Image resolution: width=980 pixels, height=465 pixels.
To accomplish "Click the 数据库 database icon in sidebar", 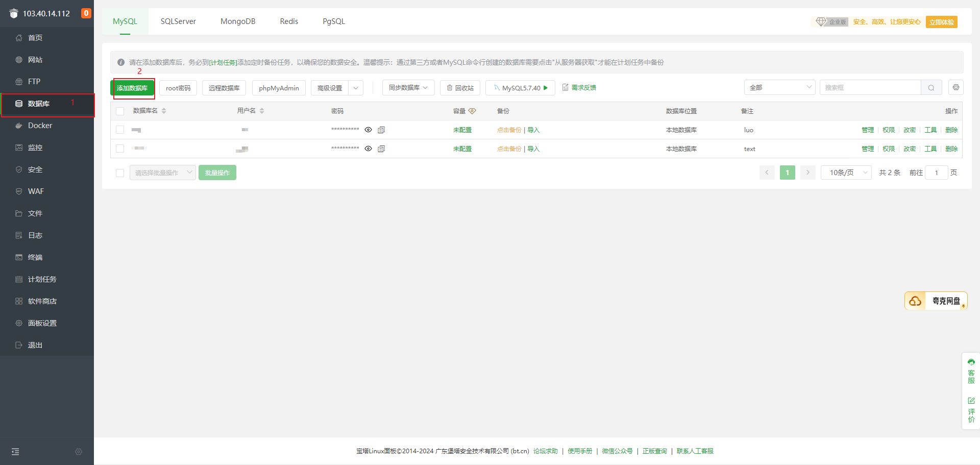I will pyautogui.click(x=19, y=104).
